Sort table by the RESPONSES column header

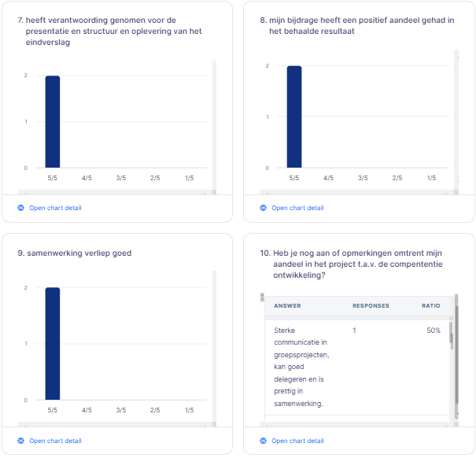[x=371, y=306]
